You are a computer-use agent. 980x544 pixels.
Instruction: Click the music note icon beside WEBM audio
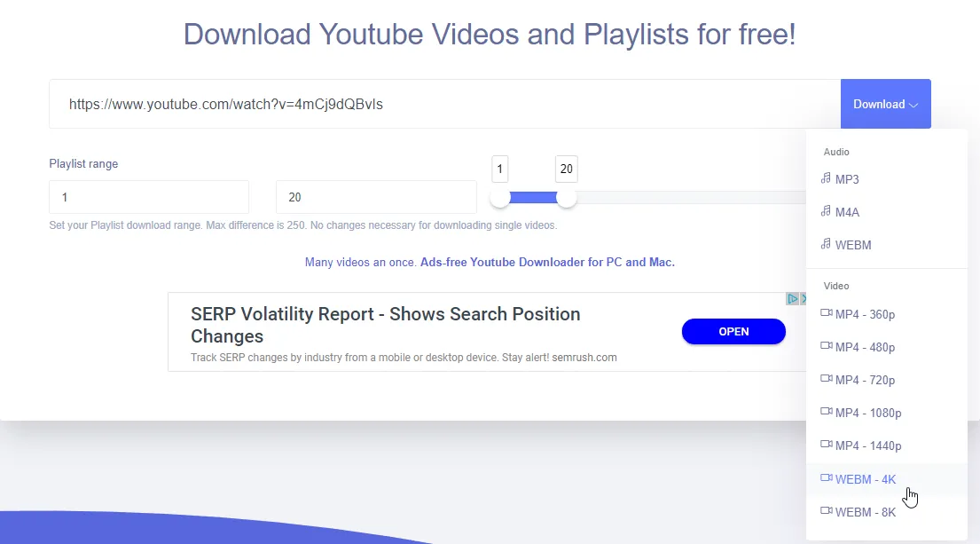coord(826,244)
